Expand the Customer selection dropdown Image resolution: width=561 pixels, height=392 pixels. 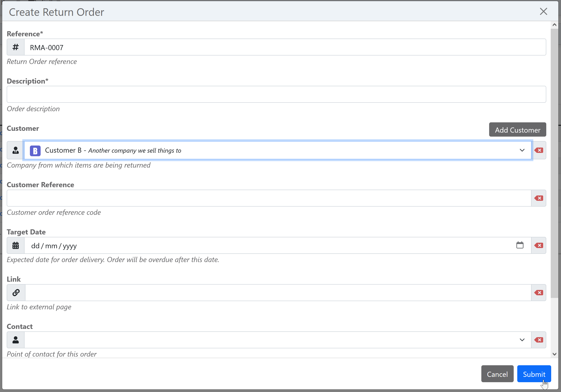[522, 150]
